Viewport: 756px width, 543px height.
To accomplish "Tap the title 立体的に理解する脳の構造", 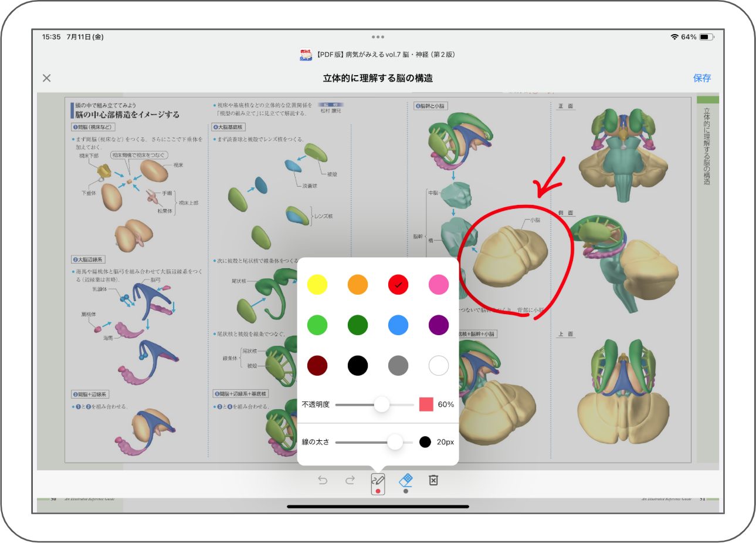I will pos(378,78).
